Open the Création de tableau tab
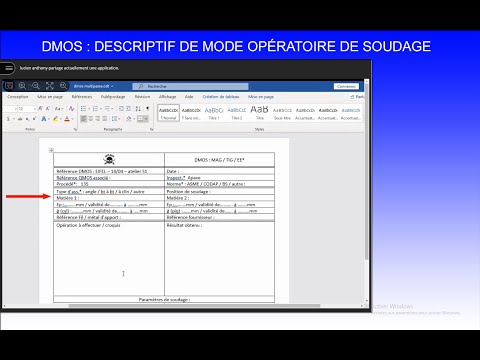This screenshot has width=480, height=360. (221, 97)
